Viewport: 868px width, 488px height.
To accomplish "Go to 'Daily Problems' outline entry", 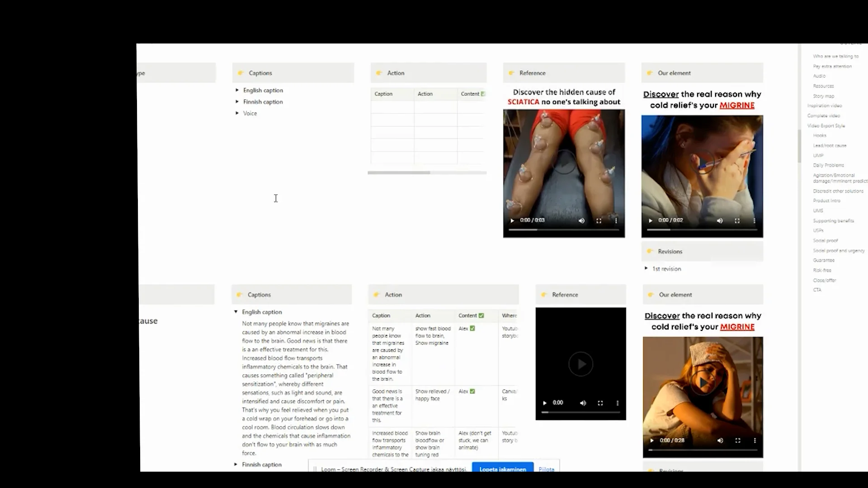I will click(828, 165).
